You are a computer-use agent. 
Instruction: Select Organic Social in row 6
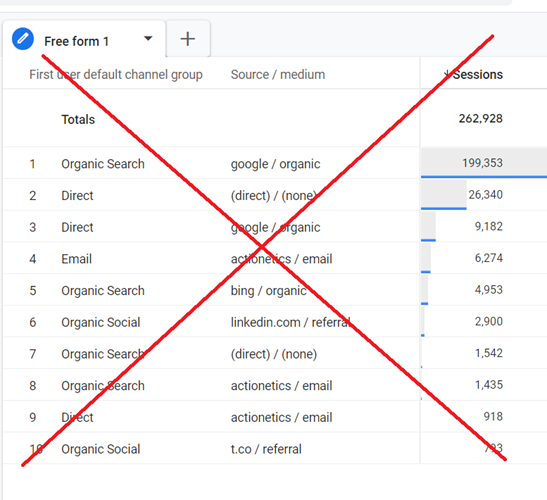tap(101, 323)
